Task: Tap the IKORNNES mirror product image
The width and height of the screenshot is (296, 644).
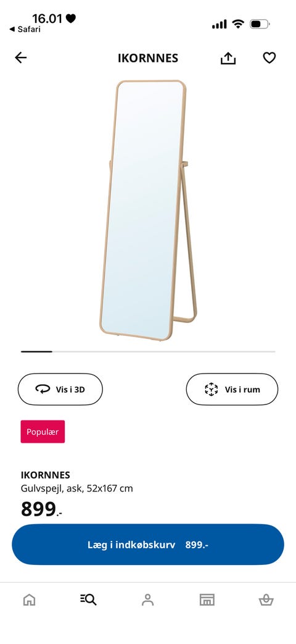Action: pyautogui.click(x=149, y=211)
